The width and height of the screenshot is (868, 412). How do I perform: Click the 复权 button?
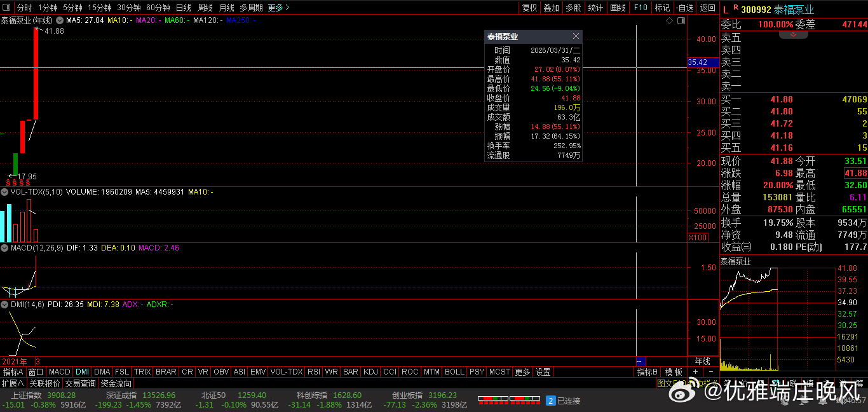click(529, 8)
